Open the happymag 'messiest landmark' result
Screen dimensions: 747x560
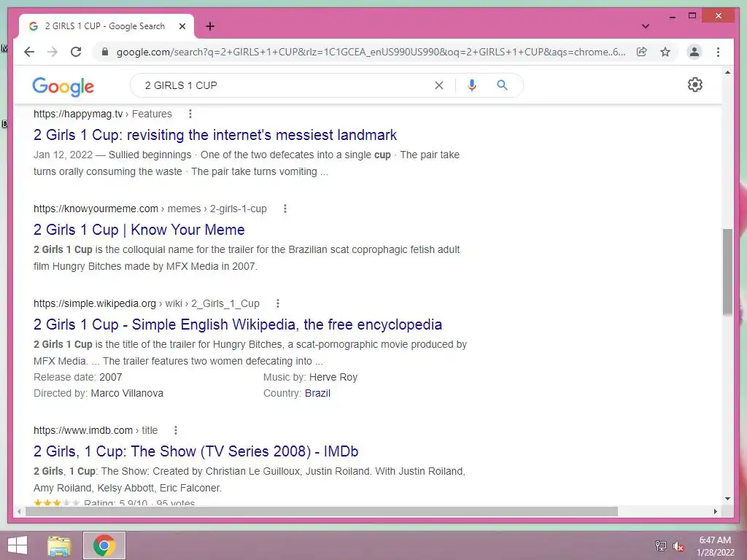pyautogui.click(x=215, y=135)
